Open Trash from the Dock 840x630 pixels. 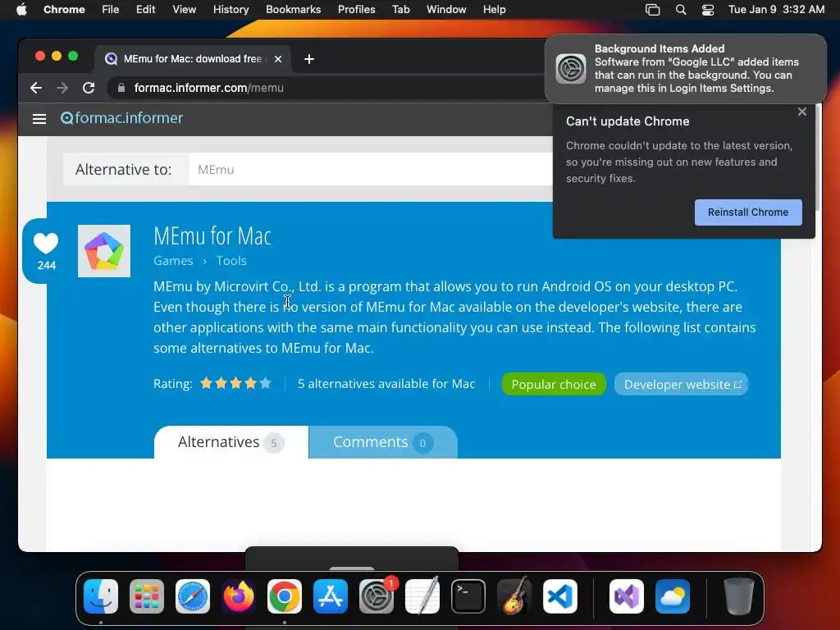click(x=739, y=596)
